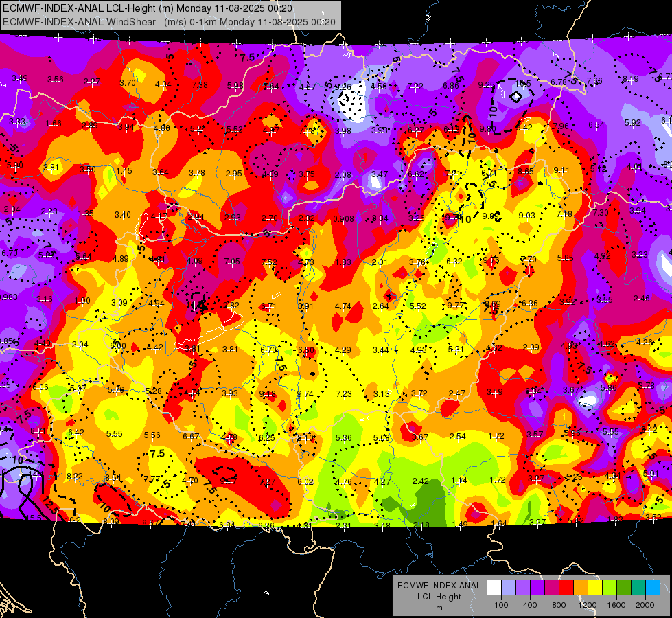The height and width of the screenshot is (618, 672).
Task: Click the grid value 4.04 on the map
Action: click(x=163, y=84)
